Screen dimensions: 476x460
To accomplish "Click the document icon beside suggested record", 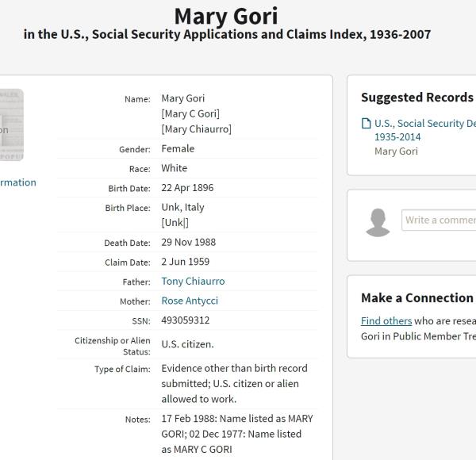I will [x=366, y=124].
